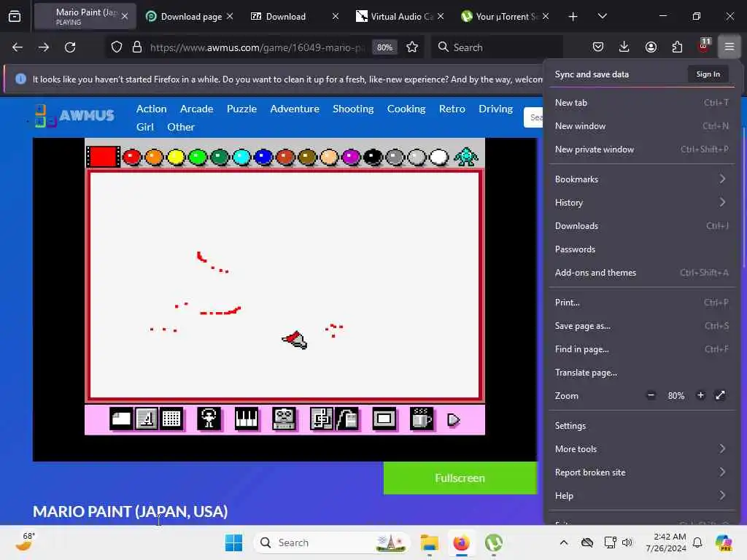Open the stamp character tool in bottom toolbar
This screenshot has width=747, height=560.
[209, 419]
